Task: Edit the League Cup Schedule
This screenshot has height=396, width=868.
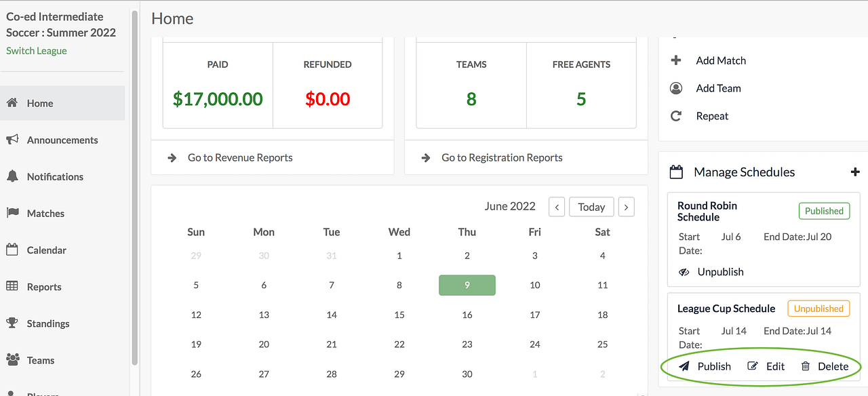Action: (766, 366)
